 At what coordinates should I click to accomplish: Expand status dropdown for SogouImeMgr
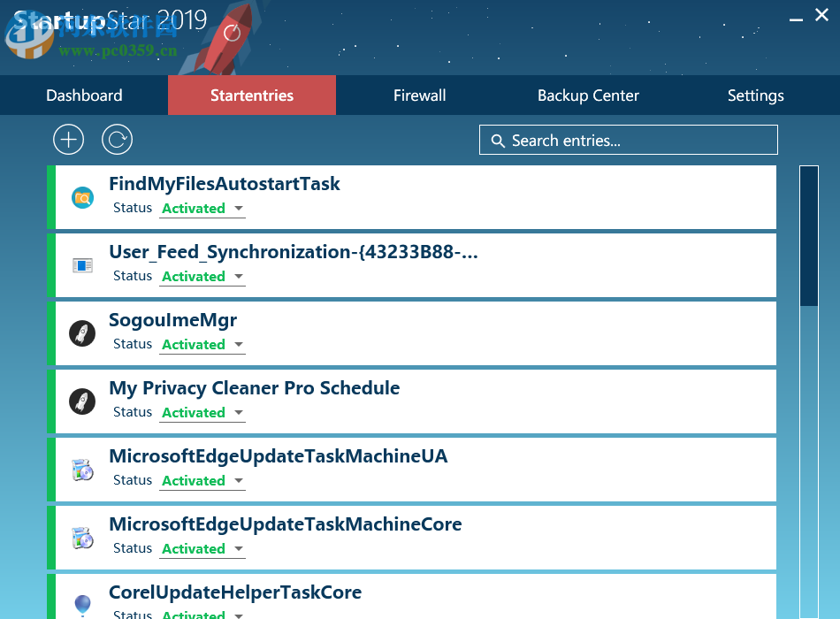pyautogui.click(x=202, y=345)
